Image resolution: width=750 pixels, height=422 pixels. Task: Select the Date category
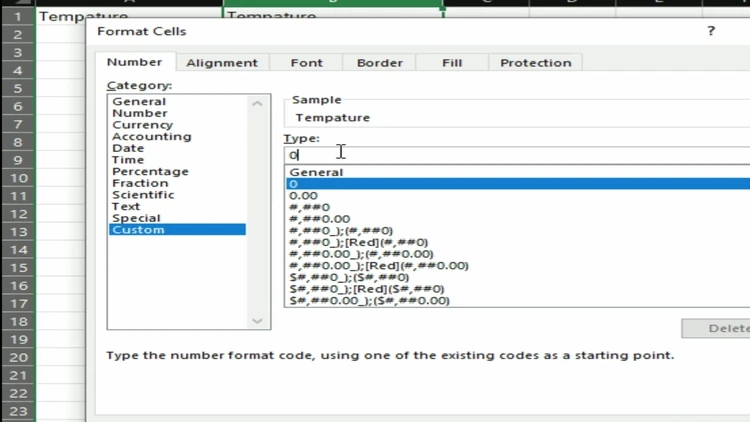(x=177, y=148)
